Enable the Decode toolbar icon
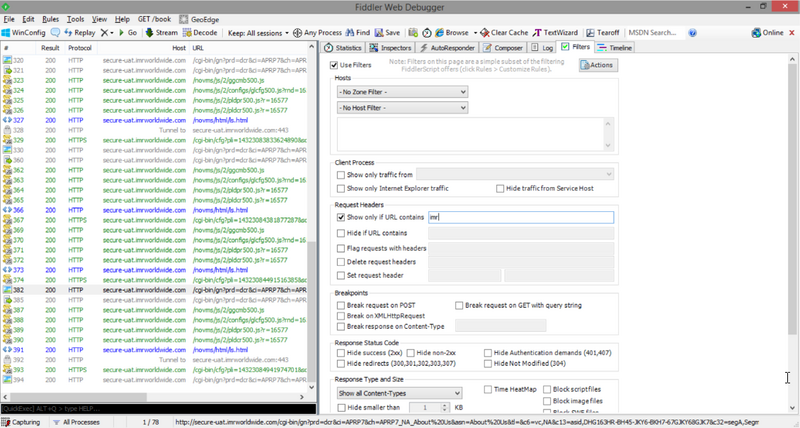800x428 pixels. pyautogui.click(x=187, y=33)
